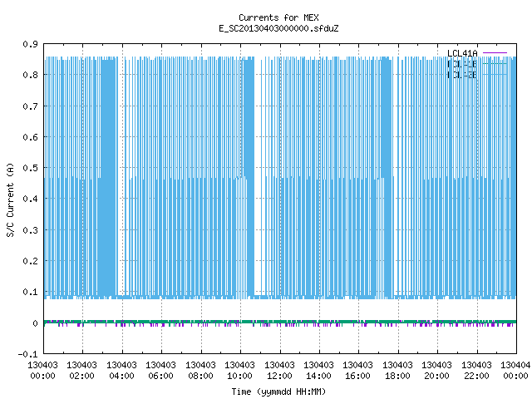Viewport: 532px width, 399px height.
Task: Click the '130403 10:00' x-axis tick label
Action: tap(239, 371)
